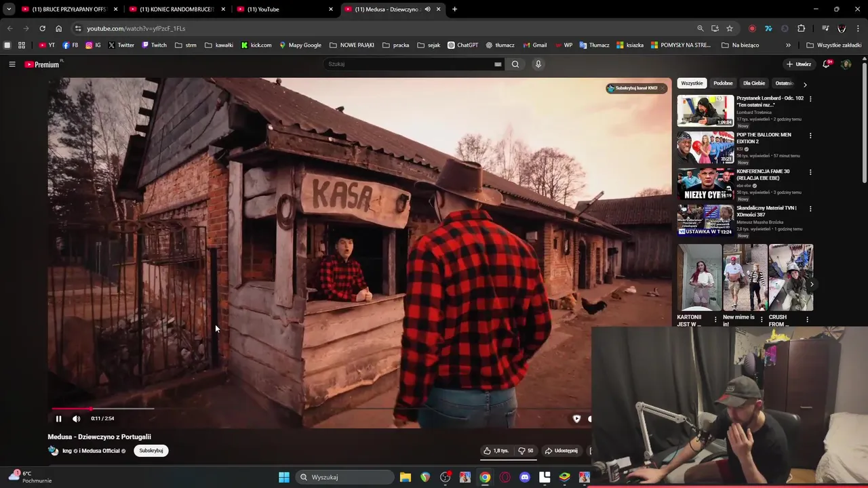The height and width of the screenshot is (488, 868).
Task: Open the account avatar menu
Action: pyautogui.click(x=846, y=64)
